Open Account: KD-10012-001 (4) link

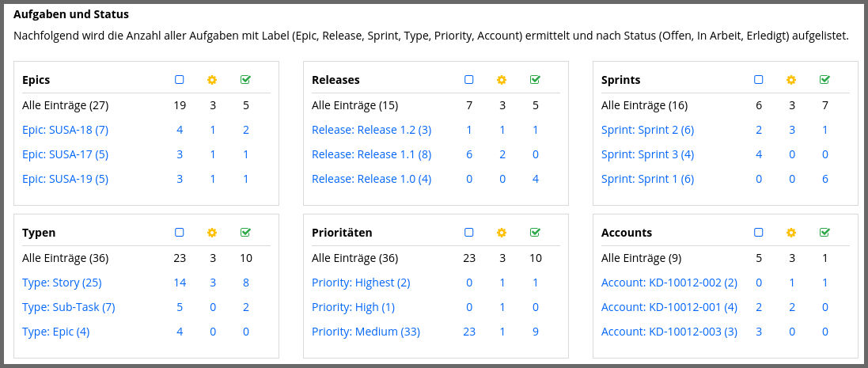pyautogui.click(x=669, y=307)
